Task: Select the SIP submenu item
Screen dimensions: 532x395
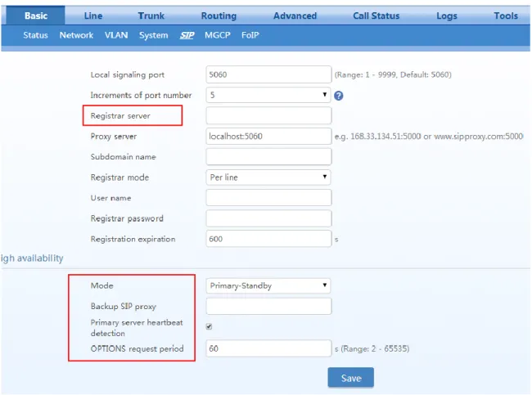Action: pos(187,35)
